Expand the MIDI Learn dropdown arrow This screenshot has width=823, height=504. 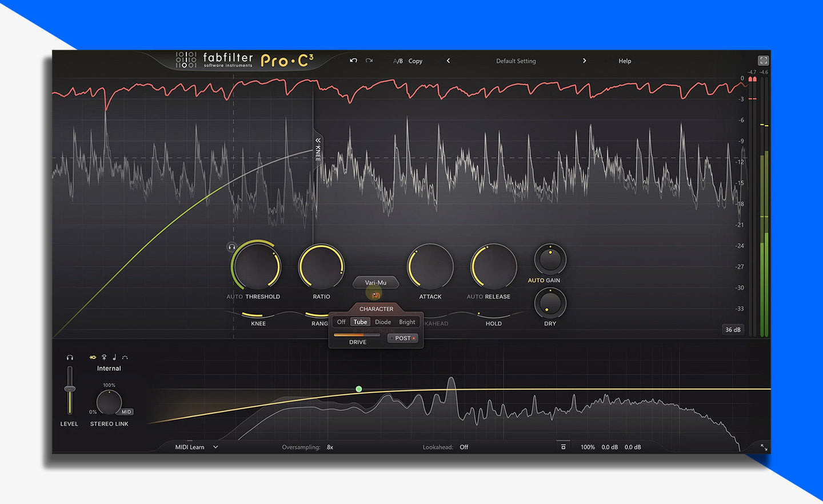point(215,447)
